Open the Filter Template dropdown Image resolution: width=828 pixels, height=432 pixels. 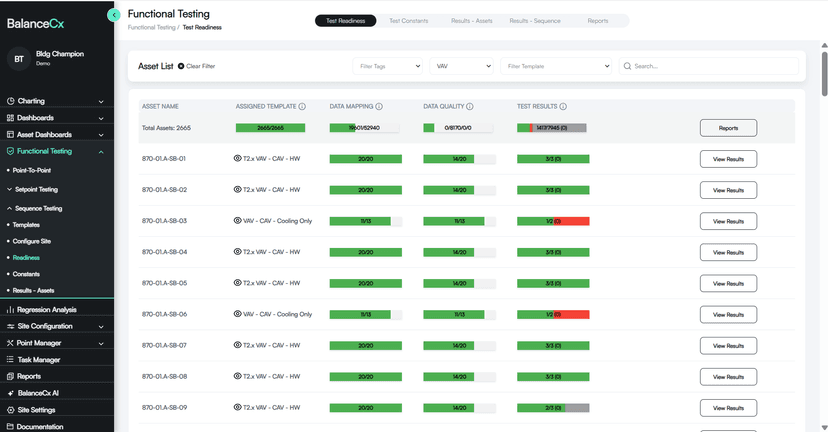coord(556,66)
